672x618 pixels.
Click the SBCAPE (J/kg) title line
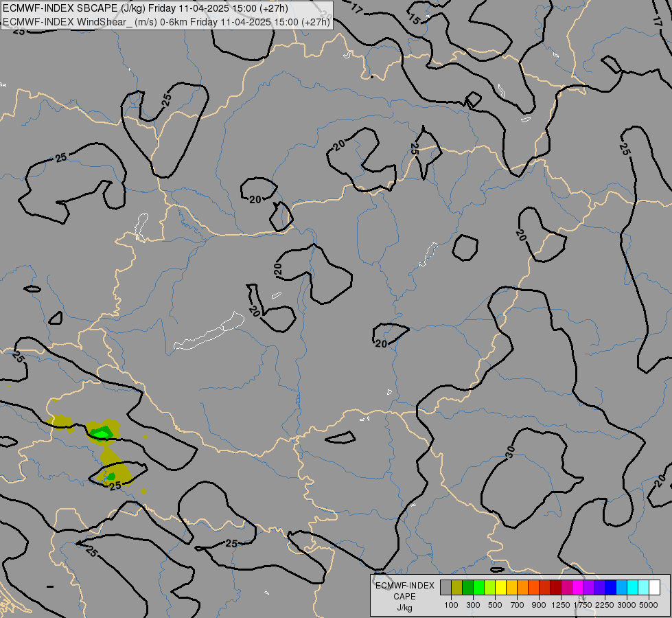pyautogui.click(x=146, y=8)
